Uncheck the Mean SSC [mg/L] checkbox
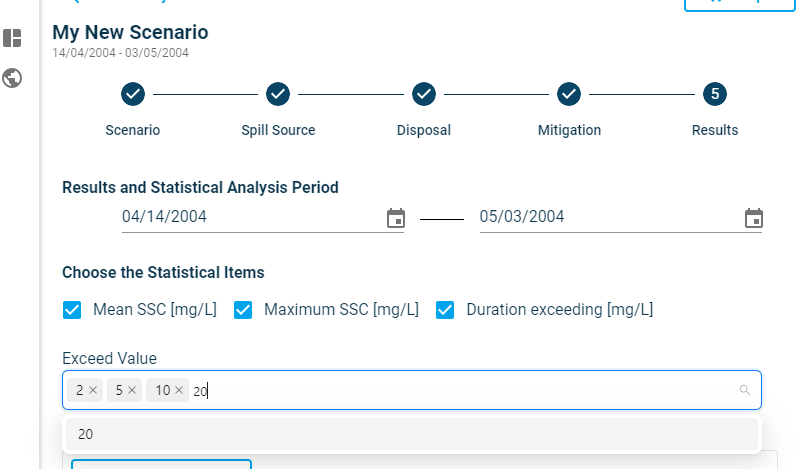 tap(72, 310)
